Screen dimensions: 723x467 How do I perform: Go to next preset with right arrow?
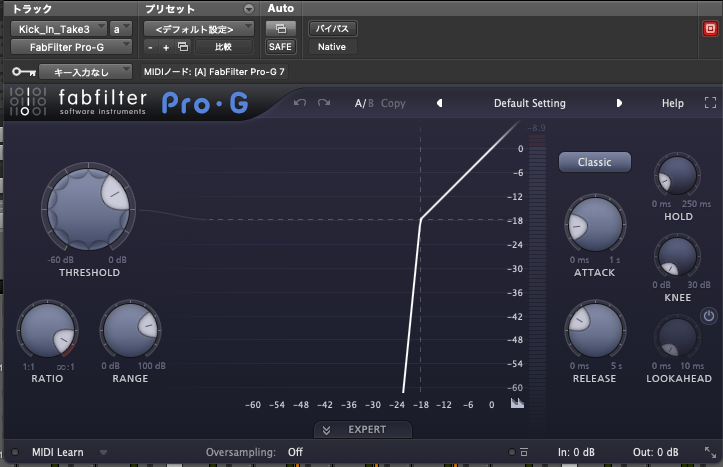pyautogui.click(x=619, y=103)
